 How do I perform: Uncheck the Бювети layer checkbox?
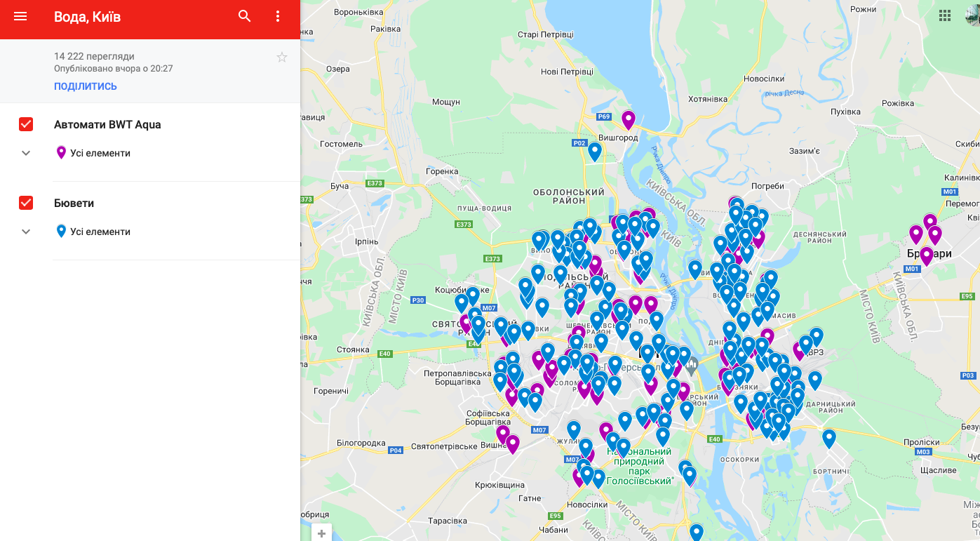coord(26,203)
